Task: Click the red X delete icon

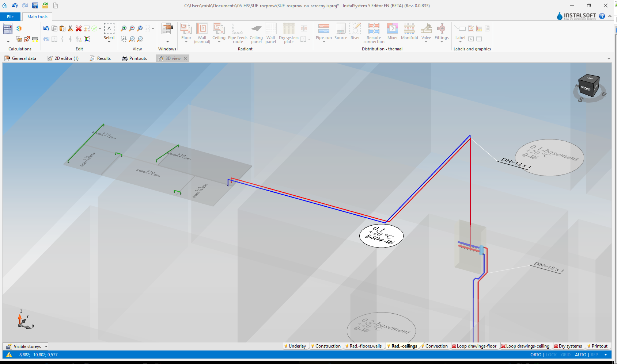Action: tap(79, 28)
